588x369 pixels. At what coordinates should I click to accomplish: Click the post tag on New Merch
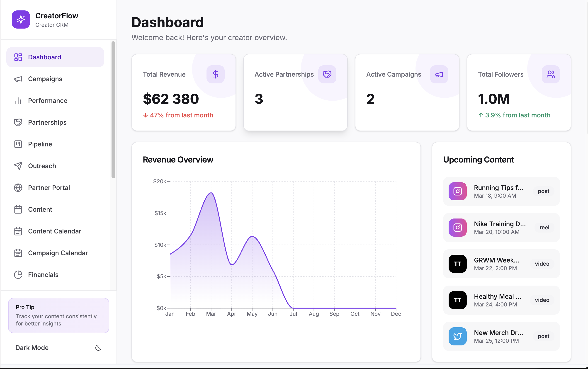coord(544,336)
